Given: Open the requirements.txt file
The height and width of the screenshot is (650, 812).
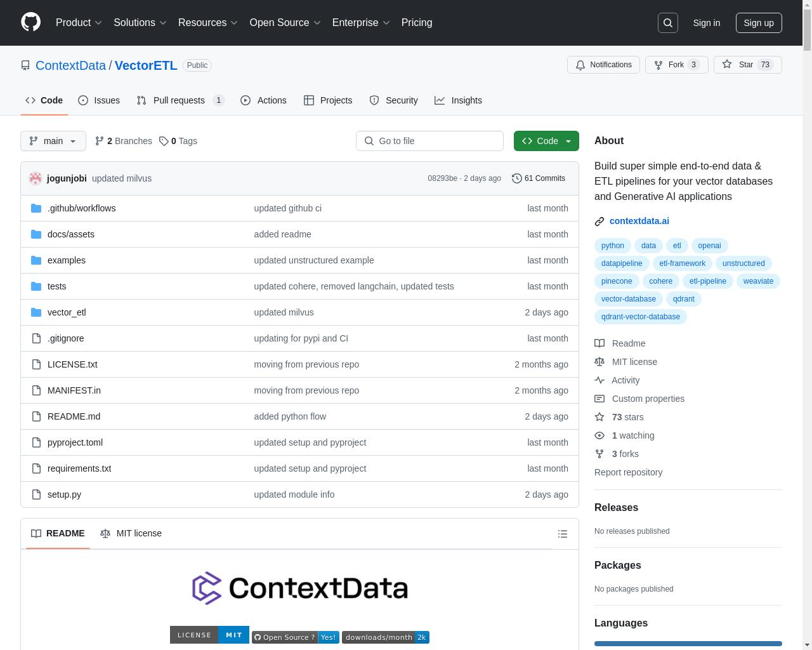Looking at the screenshot, I should click(x=79, y=468).
